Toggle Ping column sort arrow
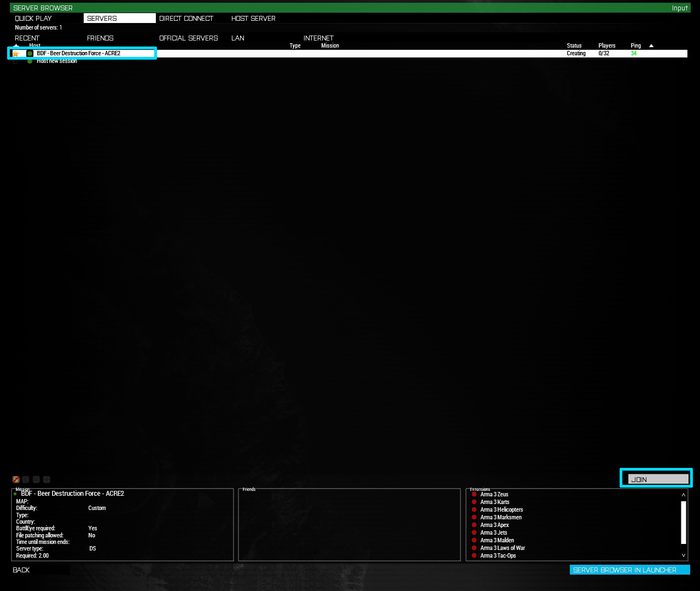The image size is (700, 591). [651, 46]
